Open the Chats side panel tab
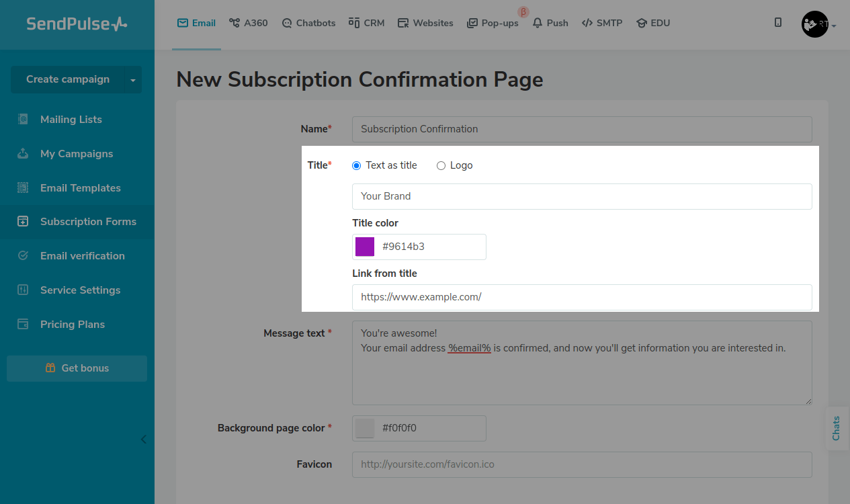The width and height of the screenshot is (850, 504). click(837, 428)
